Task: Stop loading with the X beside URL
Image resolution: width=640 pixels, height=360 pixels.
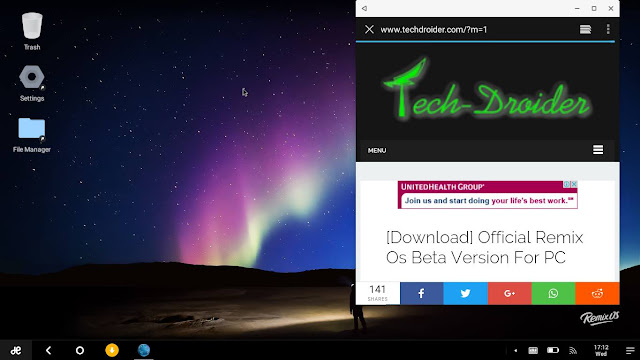Action: [x=369, y=29]
